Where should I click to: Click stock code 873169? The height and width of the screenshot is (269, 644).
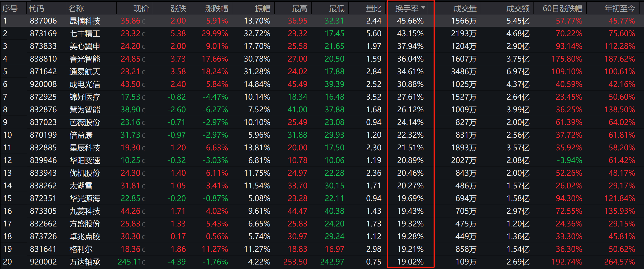click(x=43, y=34)
